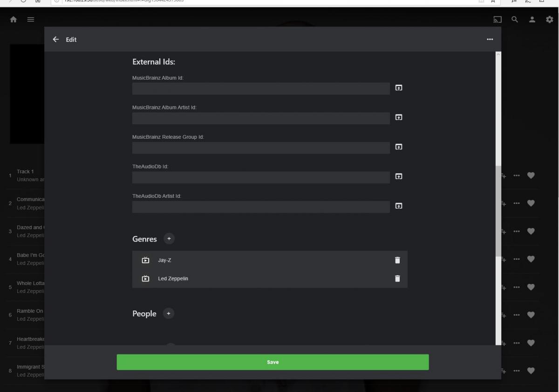This screenshot has height=392, width=559.
Task: Open more options for track 4
Action: 517,259
